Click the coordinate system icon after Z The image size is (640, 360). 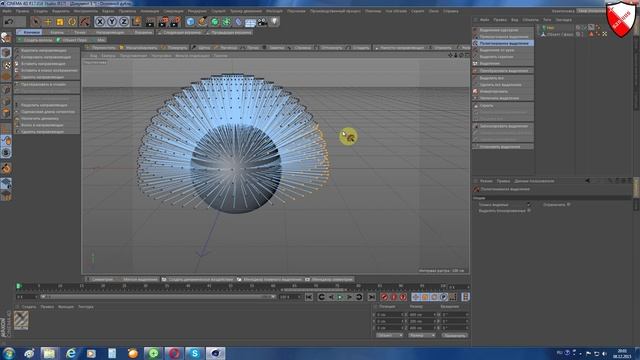point(137,21)
